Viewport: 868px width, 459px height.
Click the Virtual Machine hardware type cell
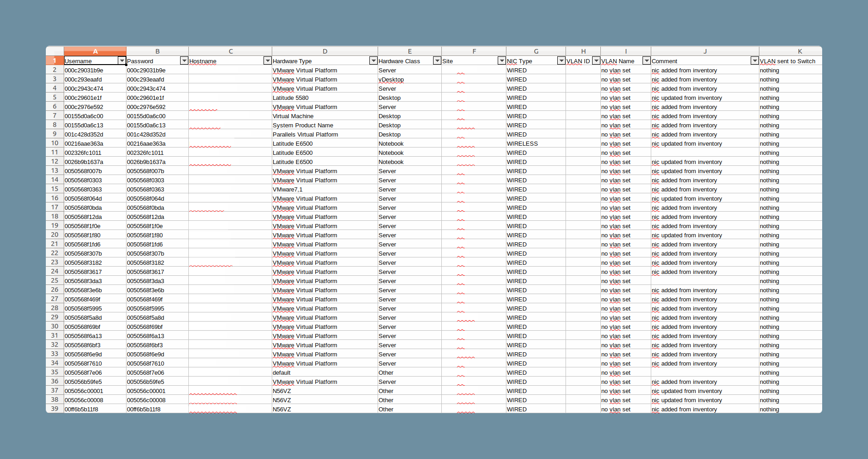(x=325, y=116)
